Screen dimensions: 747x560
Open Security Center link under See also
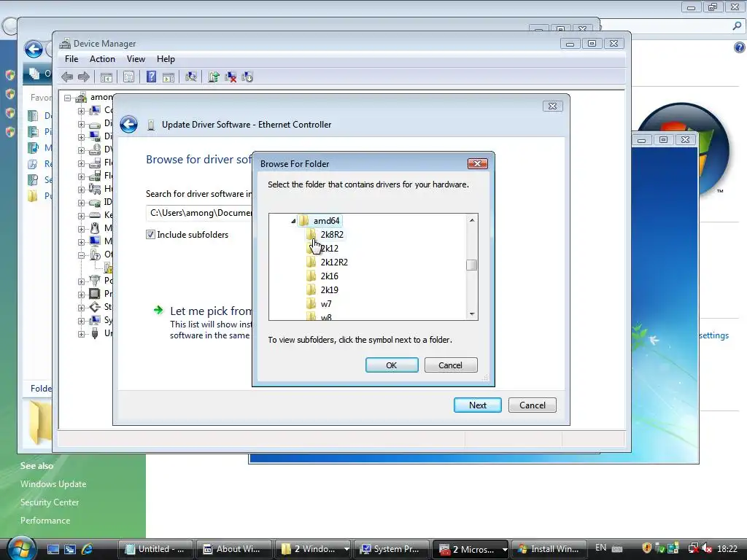(50, 502)
